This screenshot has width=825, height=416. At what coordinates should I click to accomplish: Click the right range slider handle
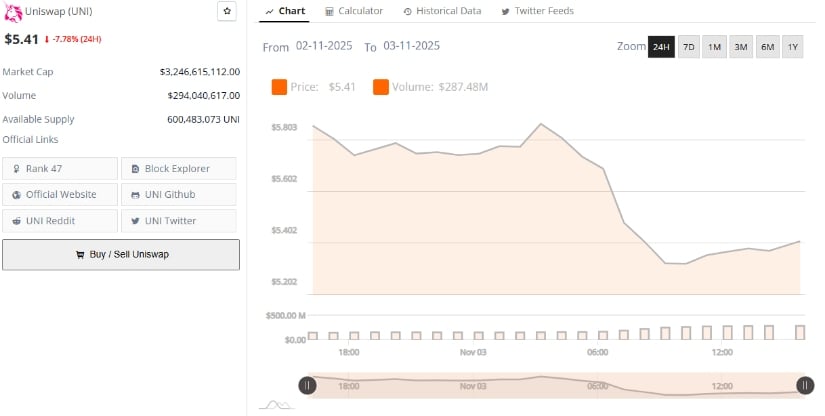click(804, 385)
